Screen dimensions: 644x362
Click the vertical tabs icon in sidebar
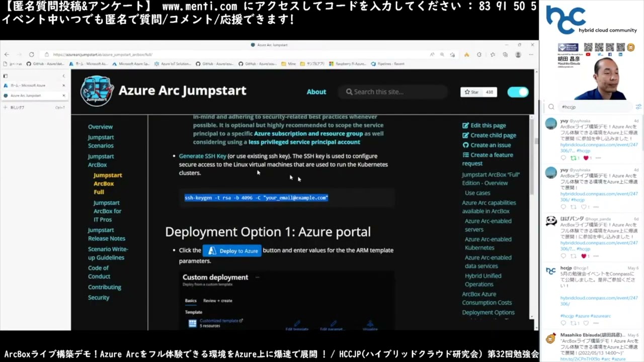(x=6, y=76)
